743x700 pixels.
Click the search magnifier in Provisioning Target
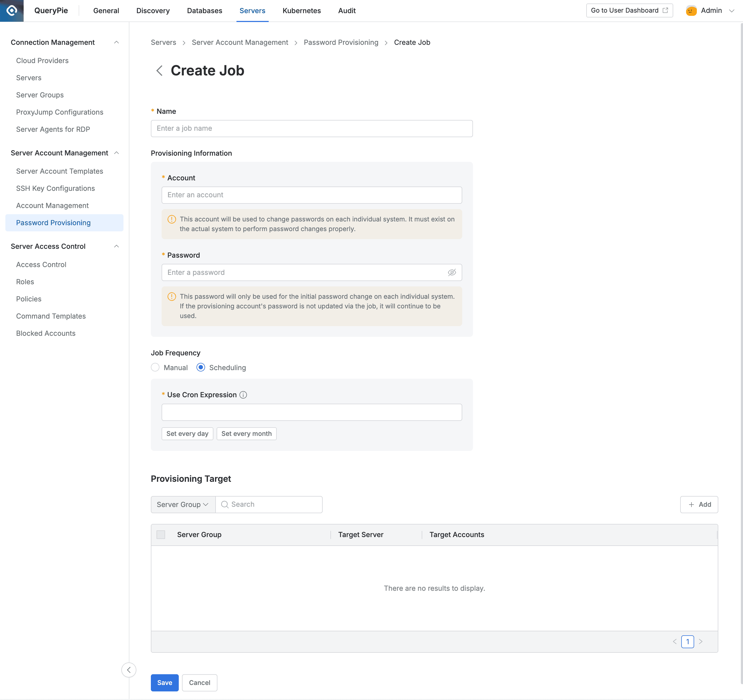tap(225, 504)
